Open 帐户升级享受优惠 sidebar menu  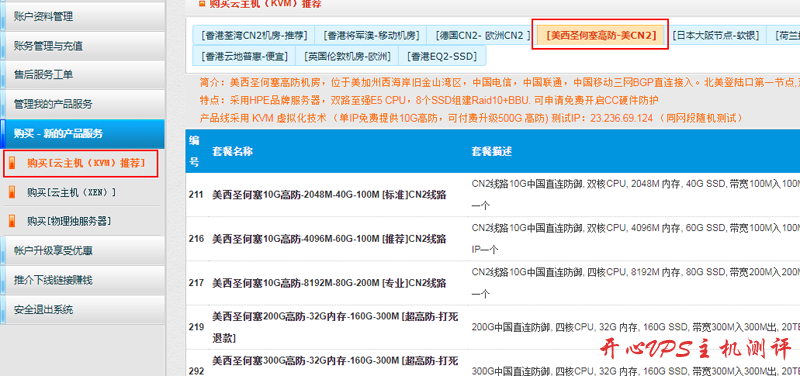pyautogui.click(x=83, y=250)
